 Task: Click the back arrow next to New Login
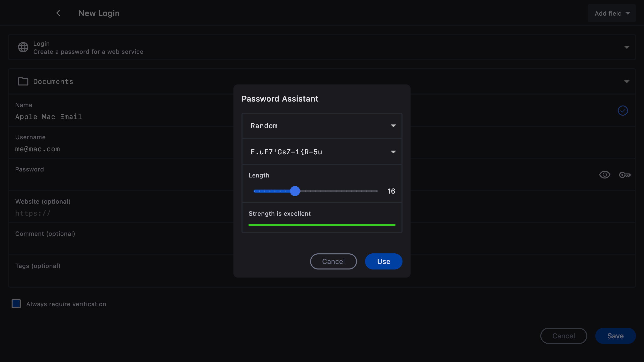click(x=58, y=13)
